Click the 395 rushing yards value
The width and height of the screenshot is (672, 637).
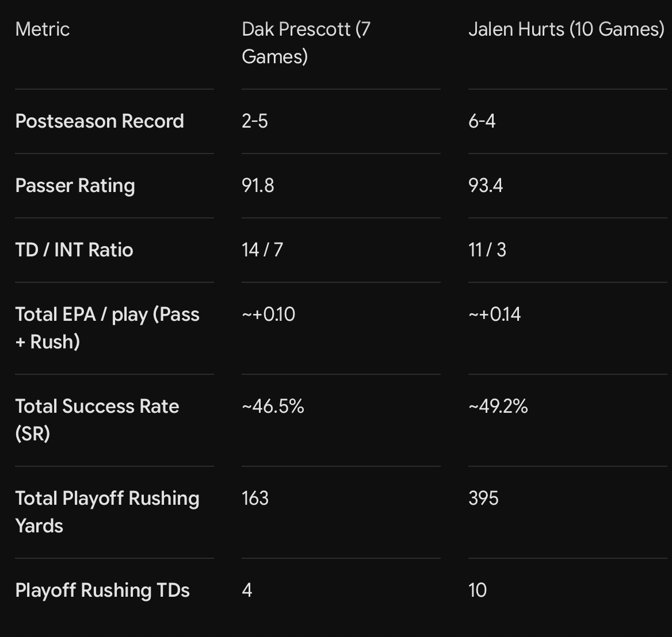point(483,498)
